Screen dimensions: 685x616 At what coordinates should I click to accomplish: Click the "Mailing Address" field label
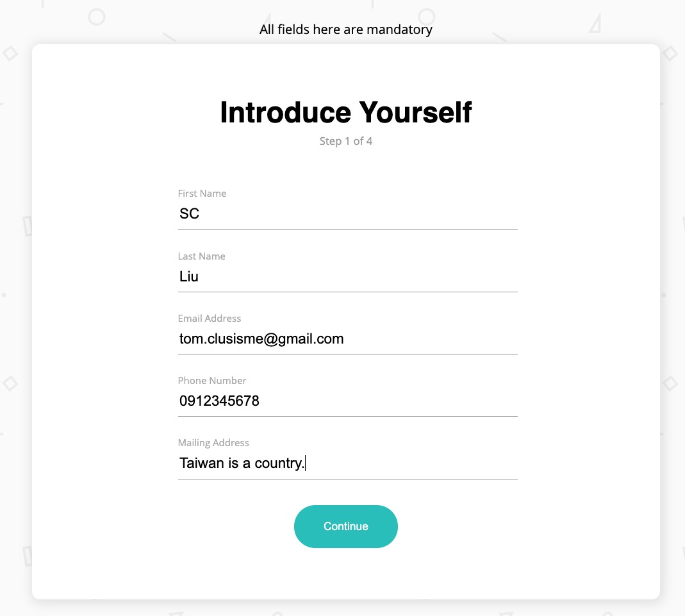pyautogui.click(x=213, y=443)
